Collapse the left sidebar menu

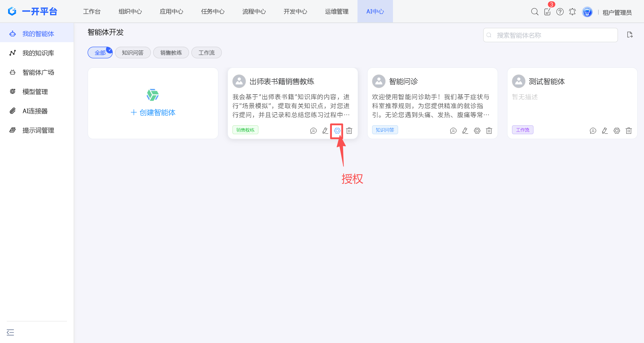pos(10,332)
